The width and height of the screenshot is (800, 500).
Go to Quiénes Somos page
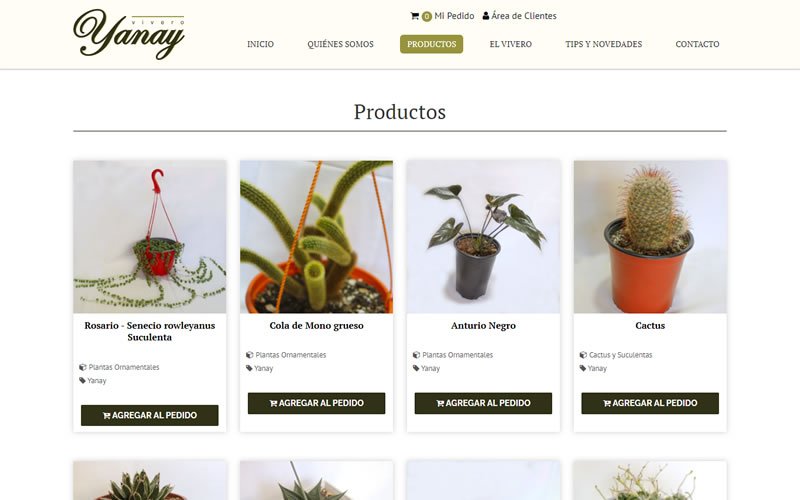click(340, 44)
